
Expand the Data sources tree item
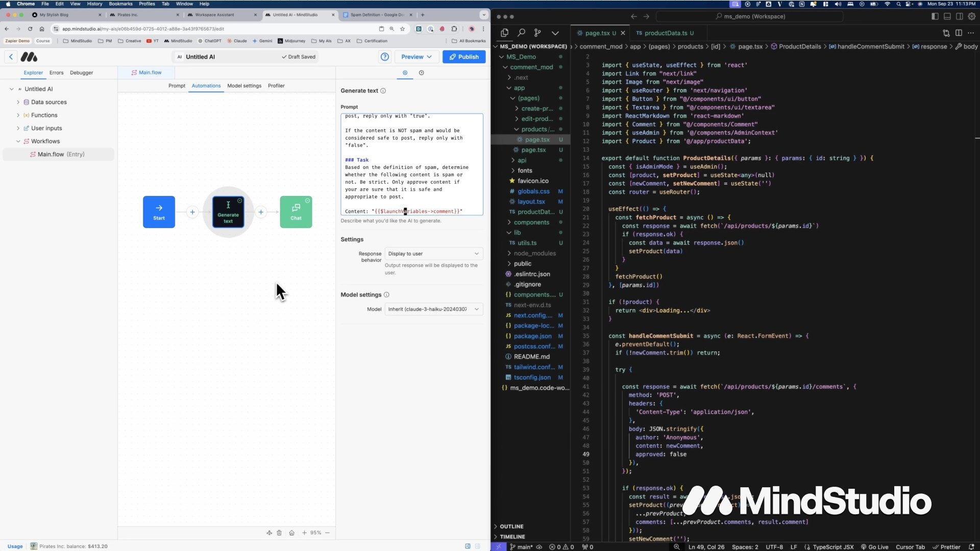pos(18,102)
